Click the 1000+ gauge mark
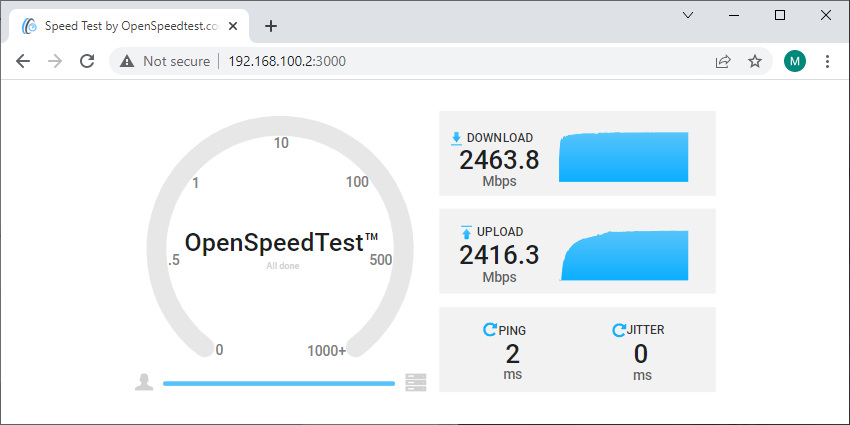The height and width of the screenshot is (425, 850). coord(326,351)
